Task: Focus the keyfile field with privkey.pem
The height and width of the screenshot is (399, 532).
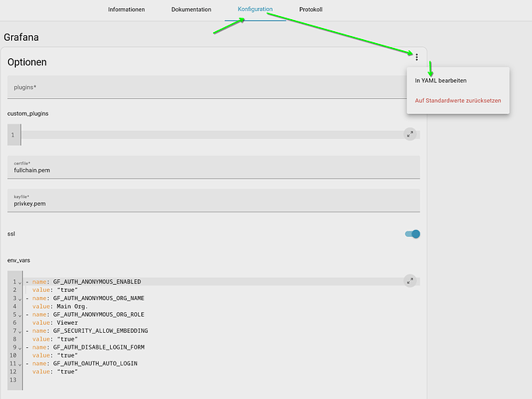Action: click(214, 200)
